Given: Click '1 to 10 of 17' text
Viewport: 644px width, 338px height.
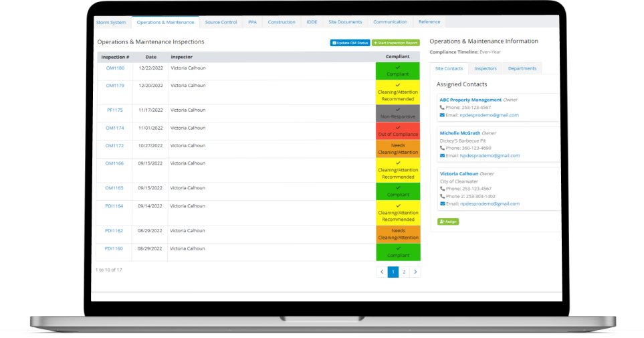Looking at the screenshot, I should [x=109, y=270].
